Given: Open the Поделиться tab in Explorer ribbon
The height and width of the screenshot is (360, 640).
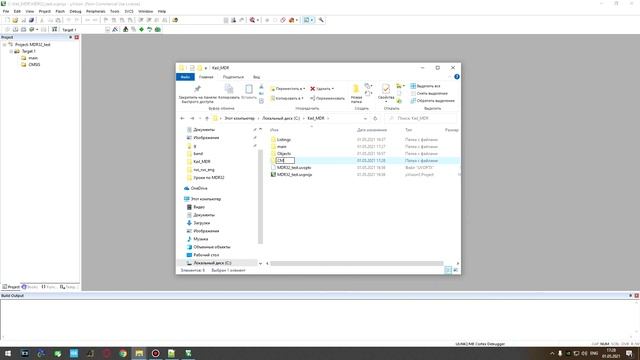Looking at the screenshot, I should [233, 77].
